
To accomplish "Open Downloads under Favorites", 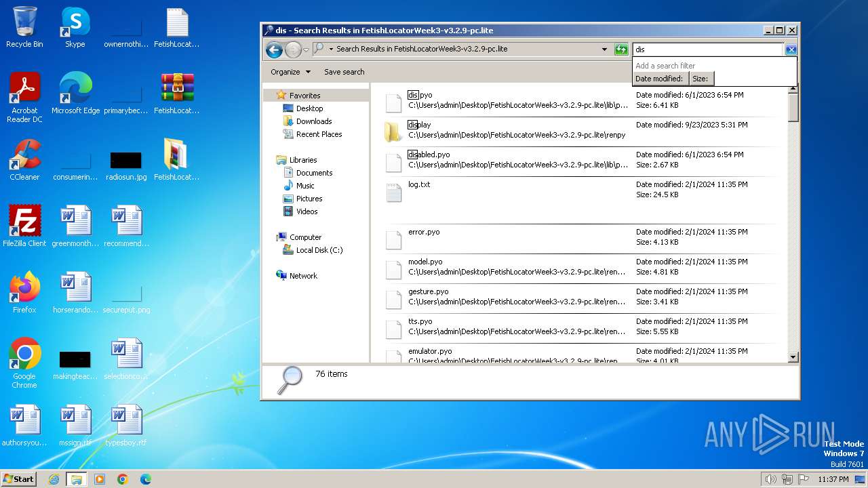I will tap(314, 121).
